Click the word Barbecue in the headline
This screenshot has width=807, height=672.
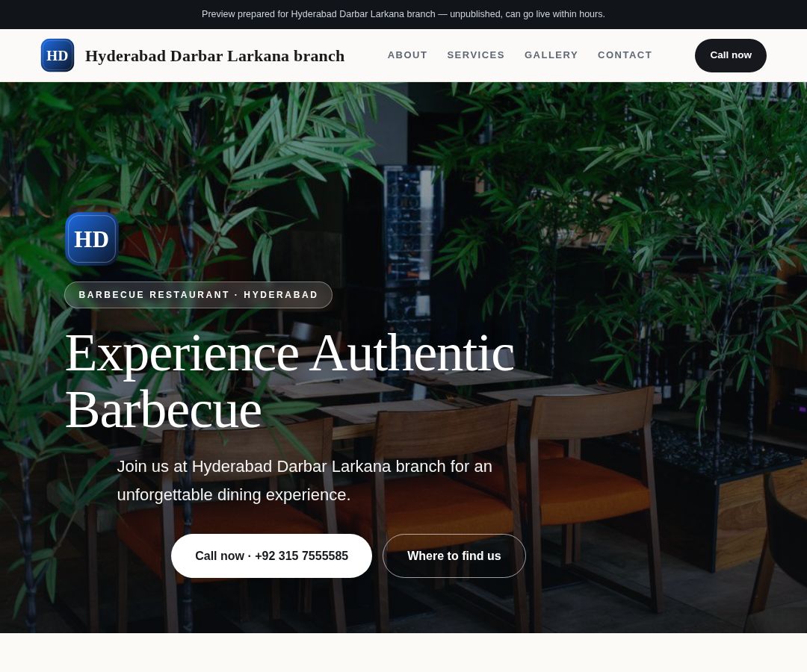tap(164, 410)
